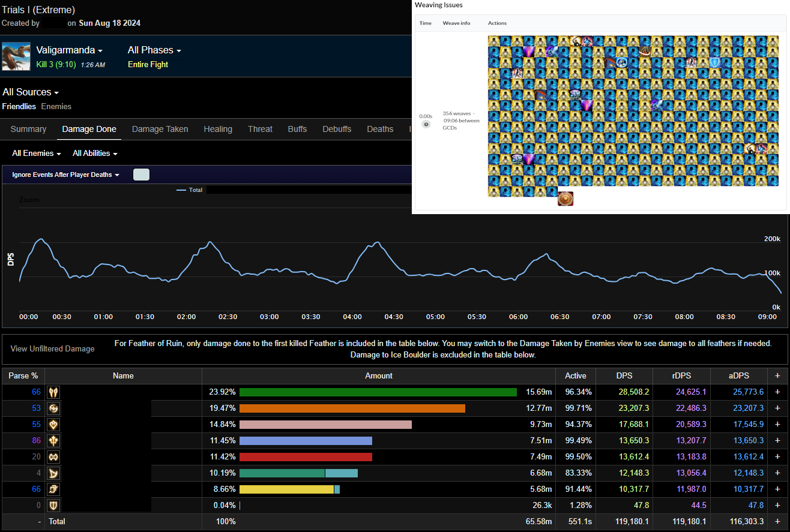Screen dimensions: 790x532
Task: Click the Warrior job icon with 20 parse
Action: pos(53,457)
